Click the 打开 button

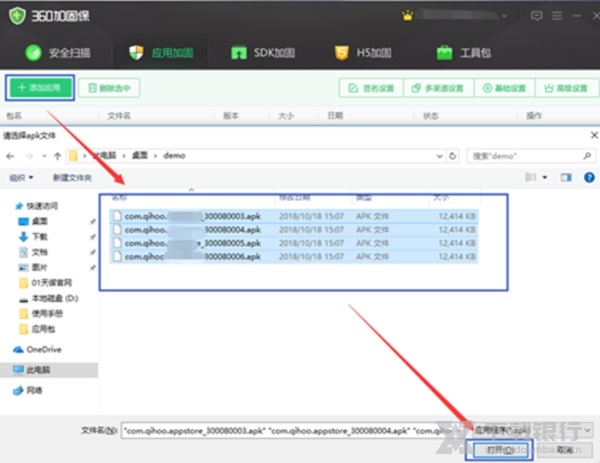click(499, 450)
